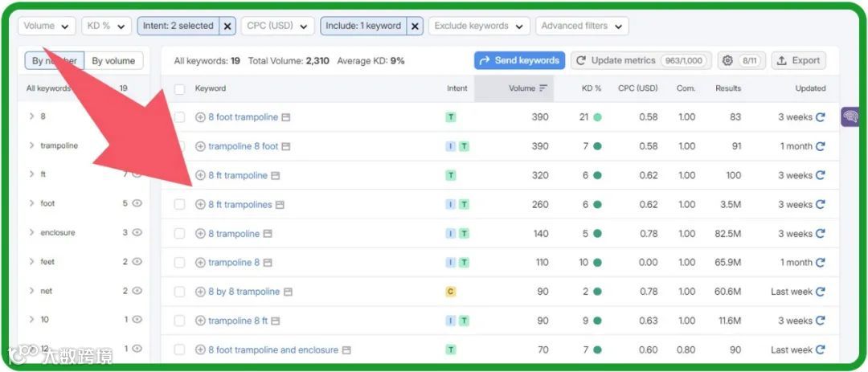Viewport: 868px width, 372px height.
Task: Add '8 foot trampoline and enclosure' via plus icon
Action: [x=200, y=350]
